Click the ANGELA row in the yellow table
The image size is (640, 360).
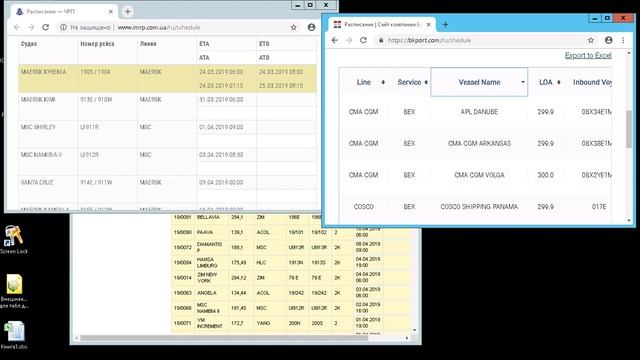(x=291, y=293)
